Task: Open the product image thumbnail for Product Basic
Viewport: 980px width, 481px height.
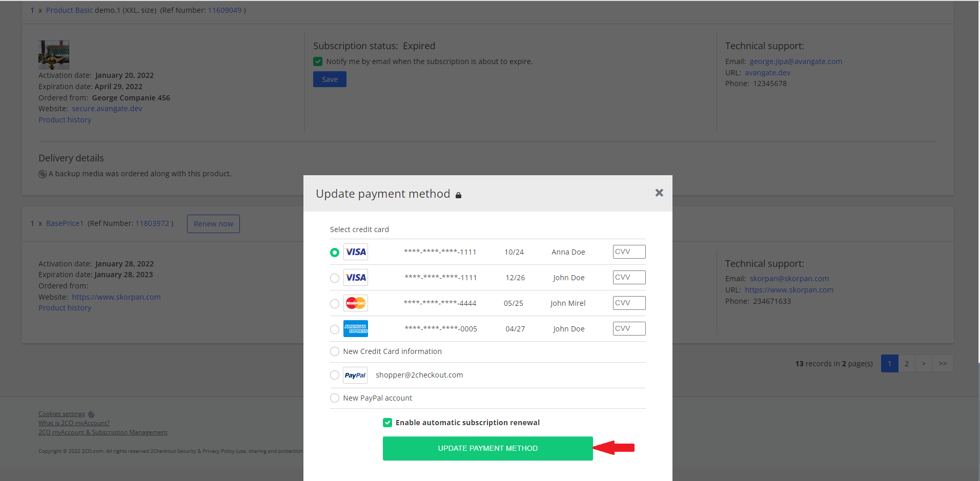Action: [x=53, y=54]
